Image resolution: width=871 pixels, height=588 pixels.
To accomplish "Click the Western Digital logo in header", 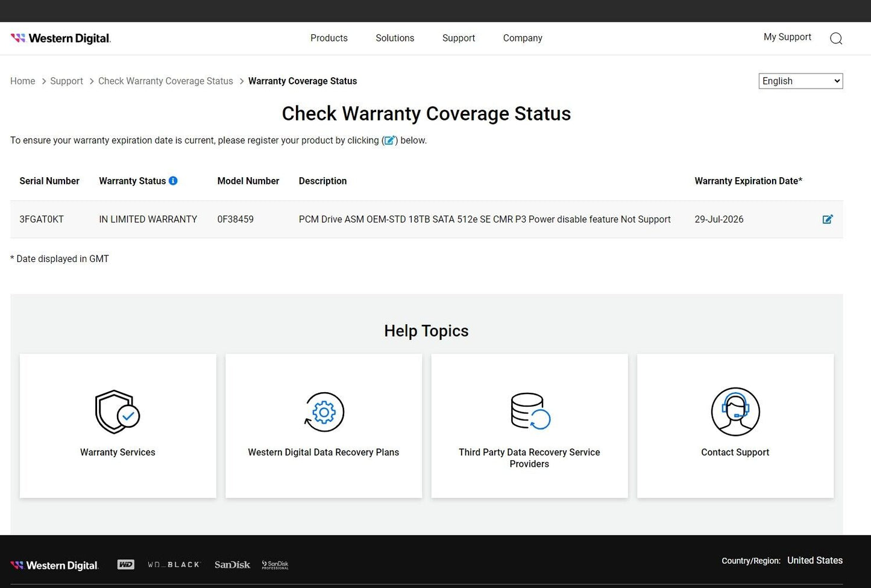I will coord(61,38).
